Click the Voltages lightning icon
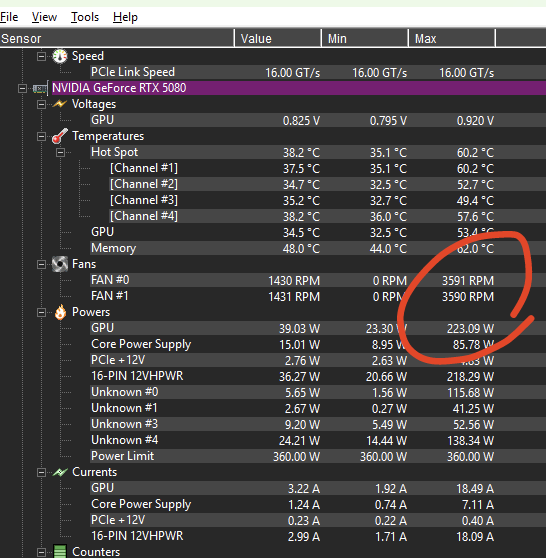 click(x=60, y=104)
